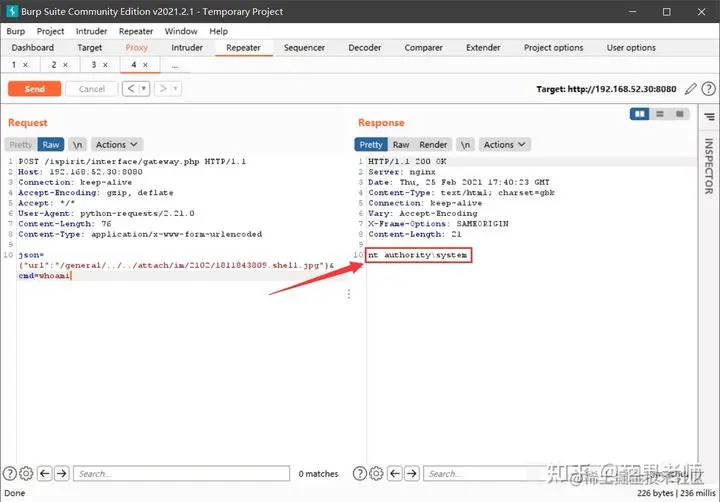Select Repeater sub-tab 1
Screen dimensions: 720x502
point(14,65)
